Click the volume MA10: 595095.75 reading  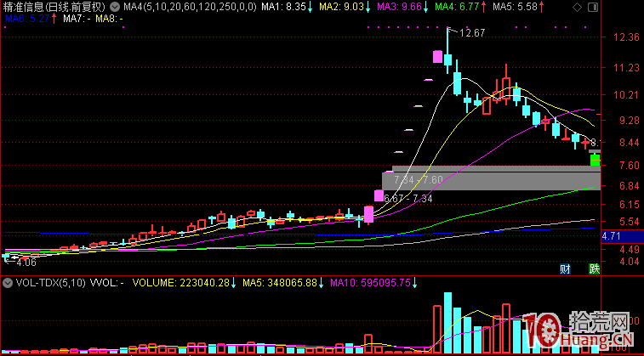pos(370,283)
